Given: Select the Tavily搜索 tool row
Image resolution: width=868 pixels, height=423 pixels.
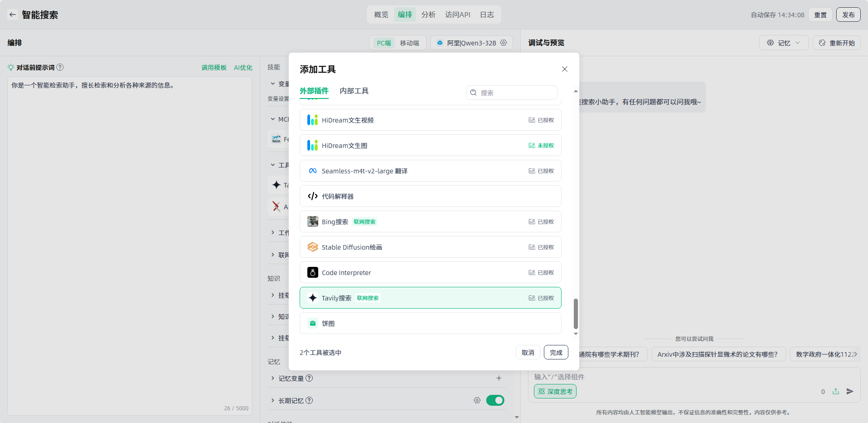Looking at the screenshot, I should tap(430, 298).
